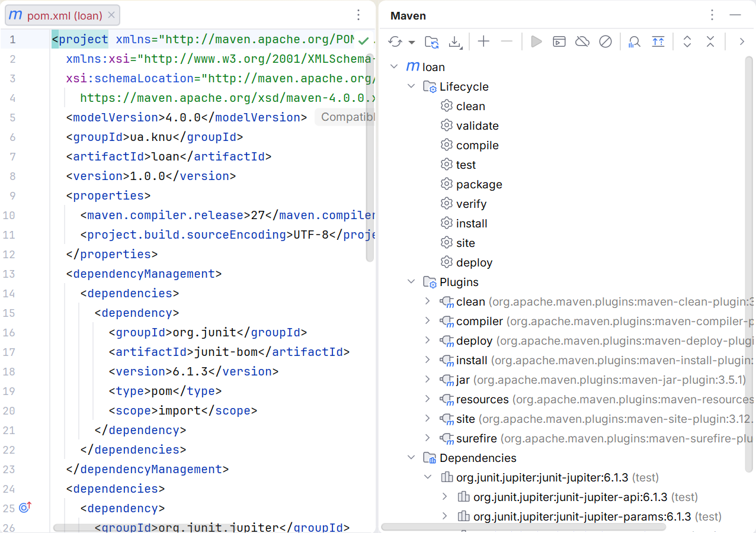Click the jar plugin icon
This screenshot has height=533, width=756.
[447, 380]
